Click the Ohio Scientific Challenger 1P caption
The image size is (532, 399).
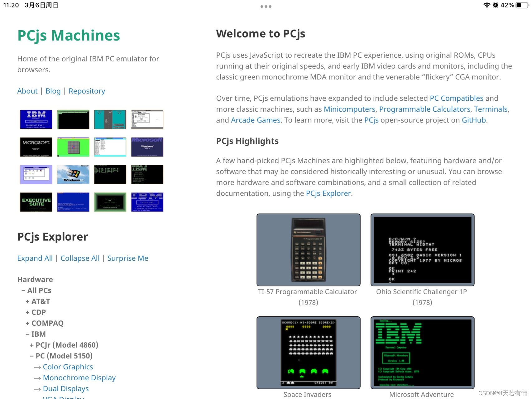(422, 297)
